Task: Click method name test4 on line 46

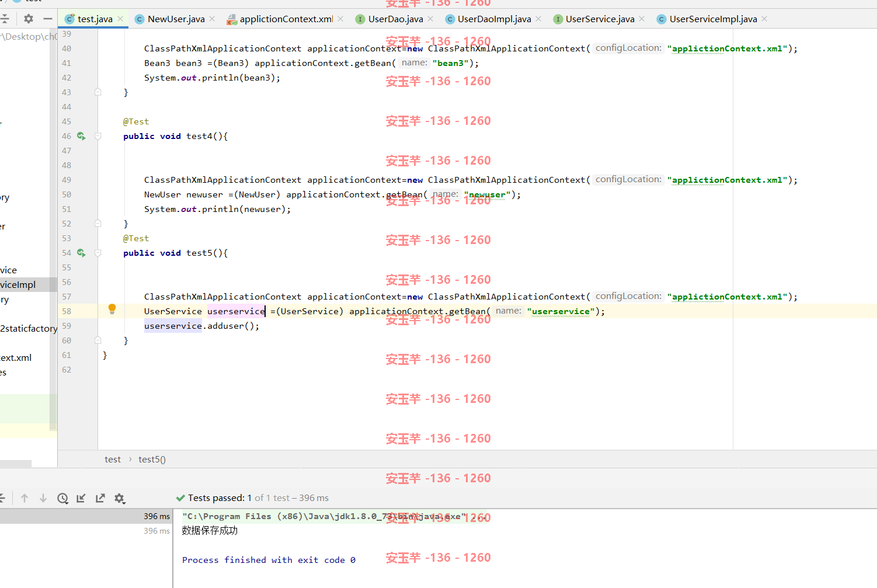Action: click(199, 136)
